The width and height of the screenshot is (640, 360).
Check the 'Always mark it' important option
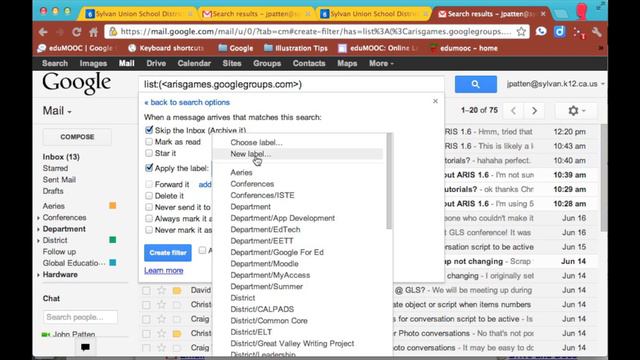[x=149, y=218]
